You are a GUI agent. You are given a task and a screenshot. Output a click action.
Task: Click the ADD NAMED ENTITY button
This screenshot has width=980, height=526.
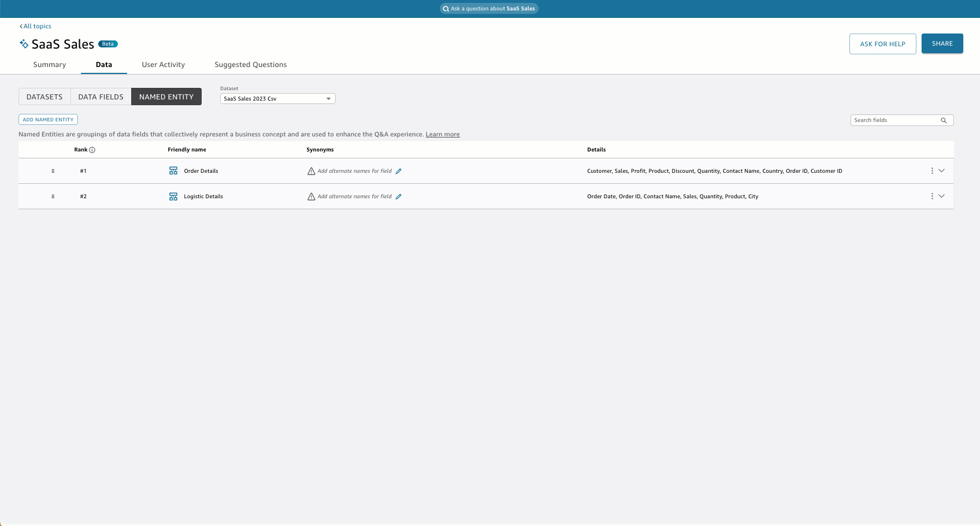point(48,119)
